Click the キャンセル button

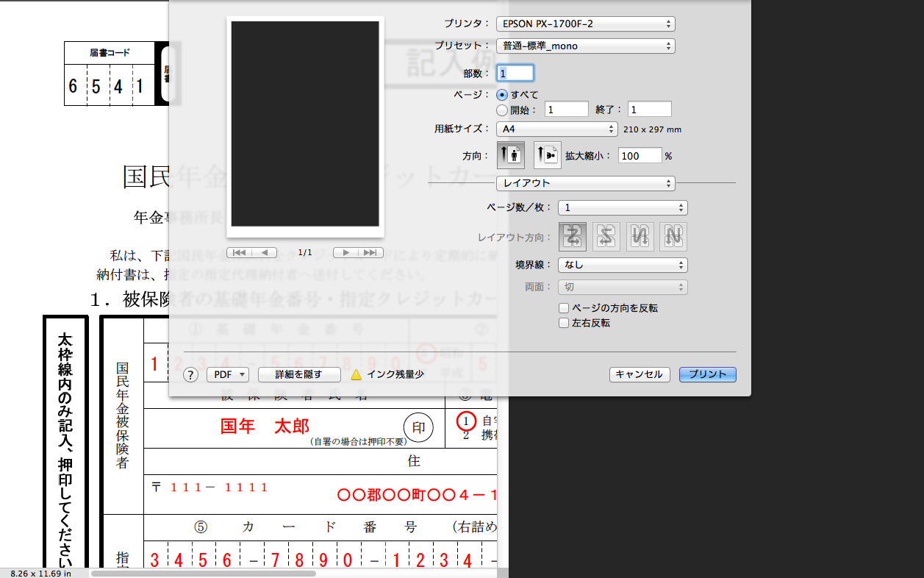point(640,374)
